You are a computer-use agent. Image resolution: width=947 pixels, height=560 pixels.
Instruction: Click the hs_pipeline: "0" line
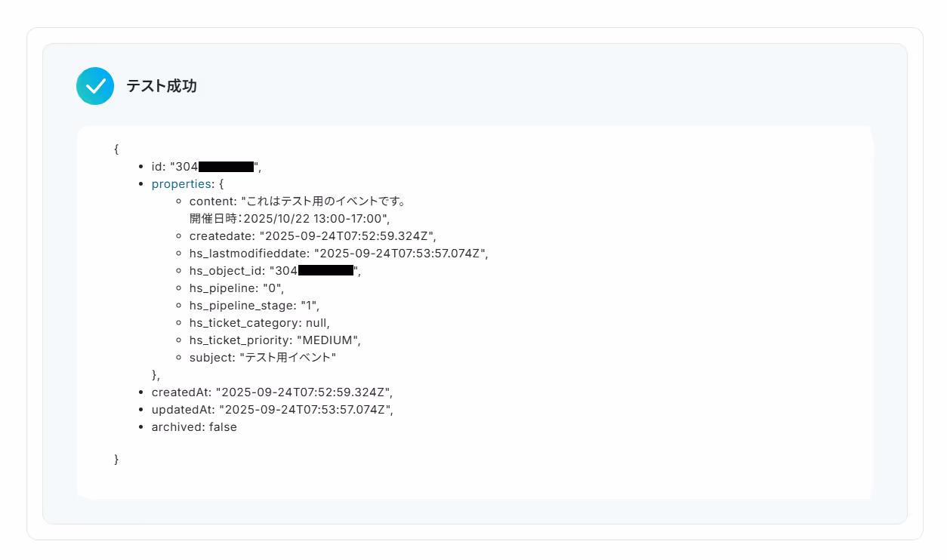pos(237,288)
